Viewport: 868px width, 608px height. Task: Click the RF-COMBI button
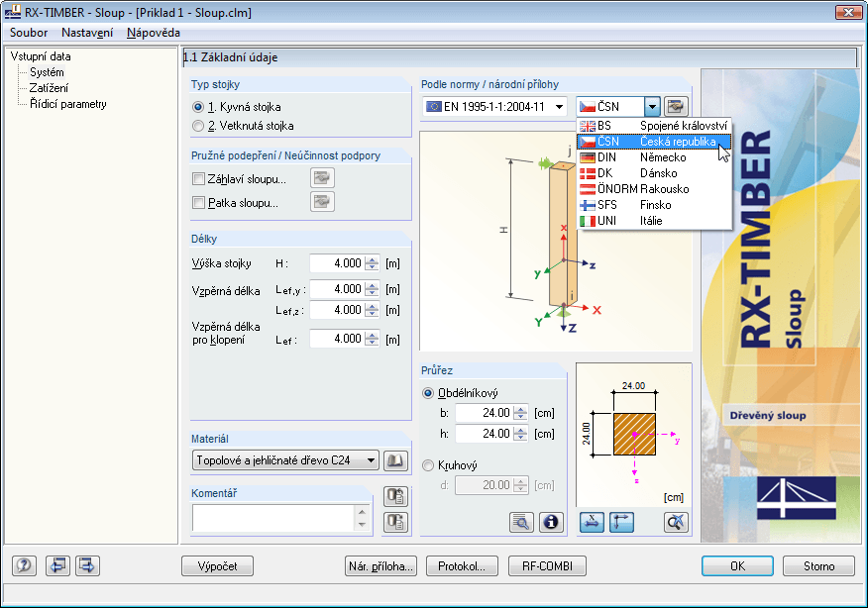point(546,565)
